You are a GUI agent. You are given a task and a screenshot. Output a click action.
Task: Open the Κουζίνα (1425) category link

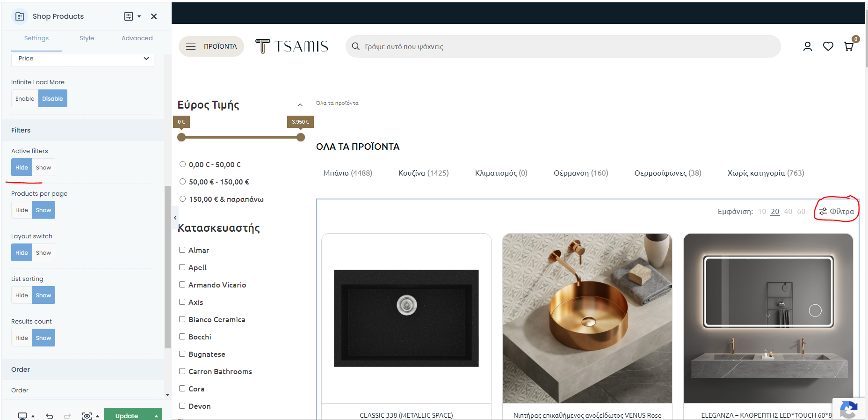[x=423, y=173]
